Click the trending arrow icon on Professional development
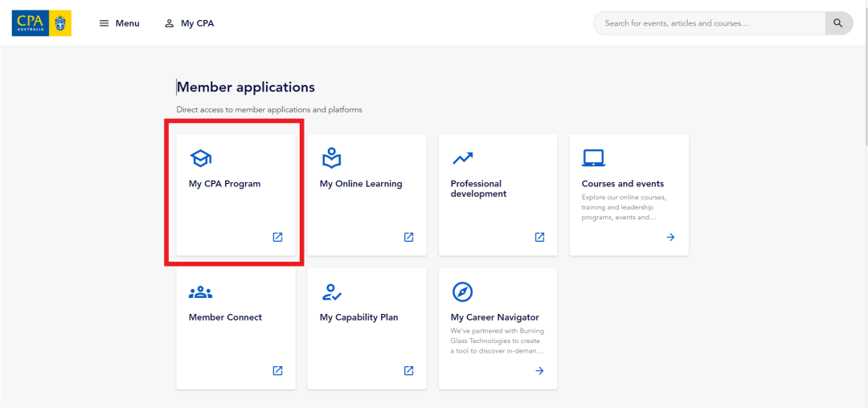Image resolution: width=868 pixels, height=408 pixels. click(463, 159)
